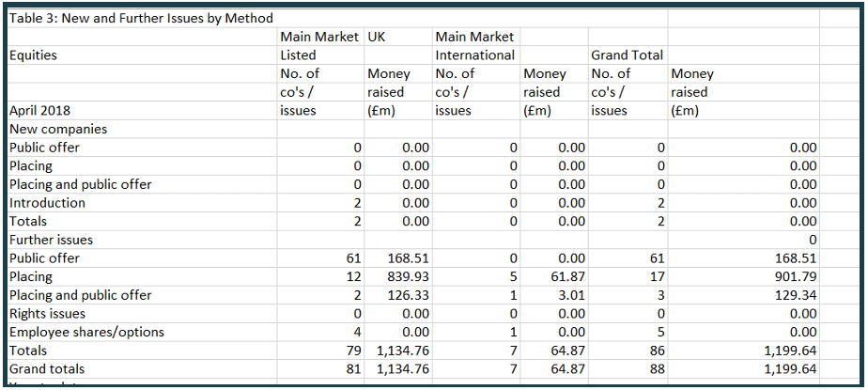Select the 'Further issues' row label
Image resolution: width=868 pixels, height=390 pixels.
point(51,240)
